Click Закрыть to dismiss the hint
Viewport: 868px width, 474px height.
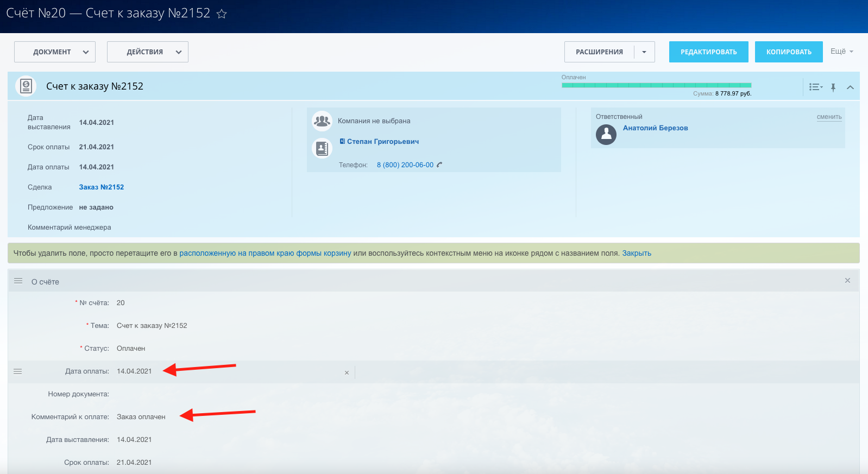point(637,254)
